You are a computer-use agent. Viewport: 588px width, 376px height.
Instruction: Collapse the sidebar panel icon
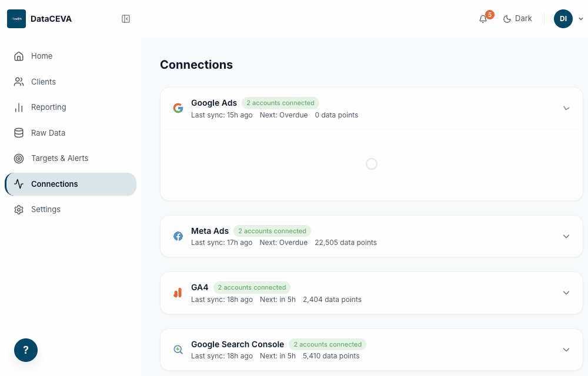click(x=126, y=19)
